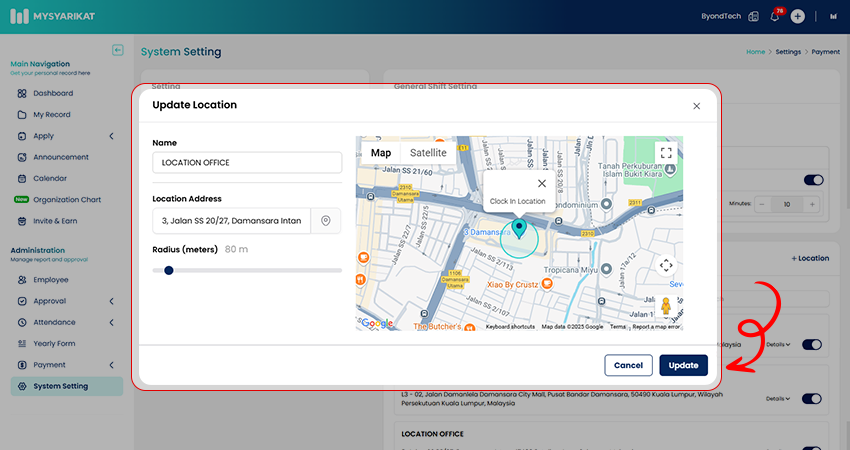Open Yearly Form page
The width and height of the screenshot is (850, 450).
(x=54, y=344)
